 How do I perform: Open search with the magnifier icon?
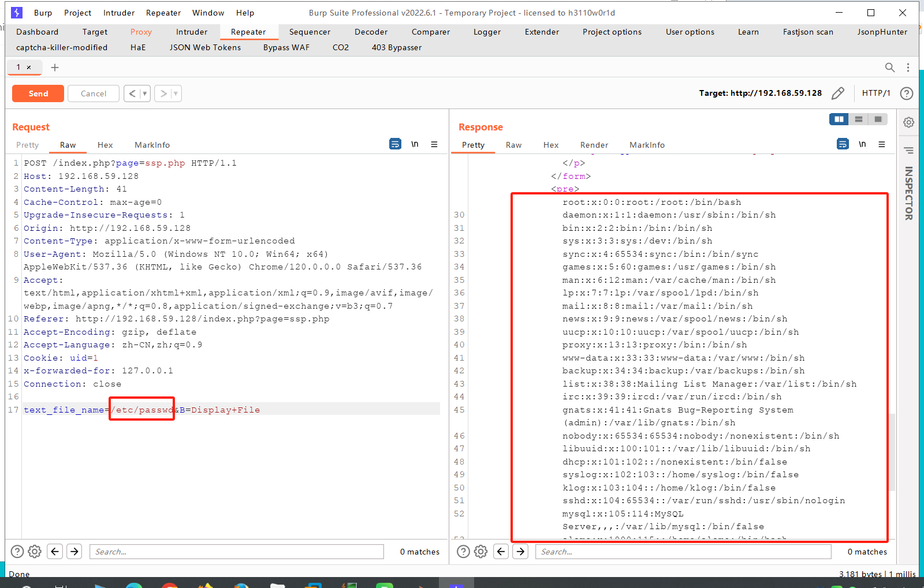click(890, 68)
